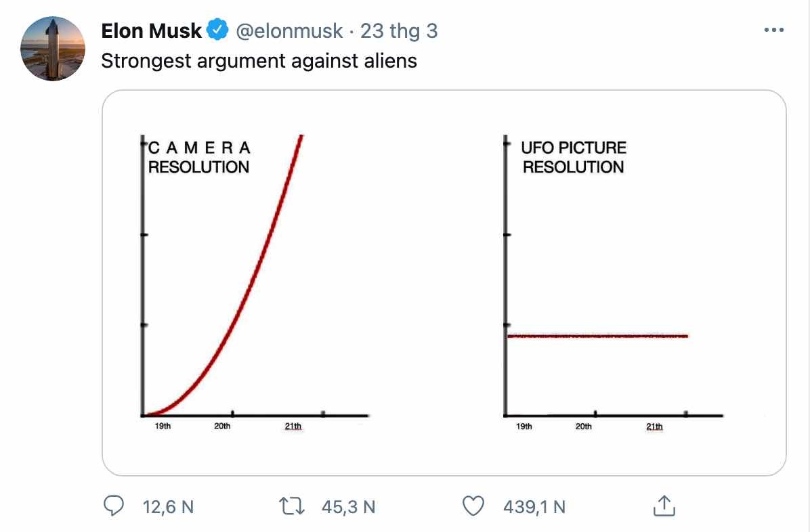Expand retweet options from the retweet icon
This screenshot has height=532, width=810.
click(291, 506)
